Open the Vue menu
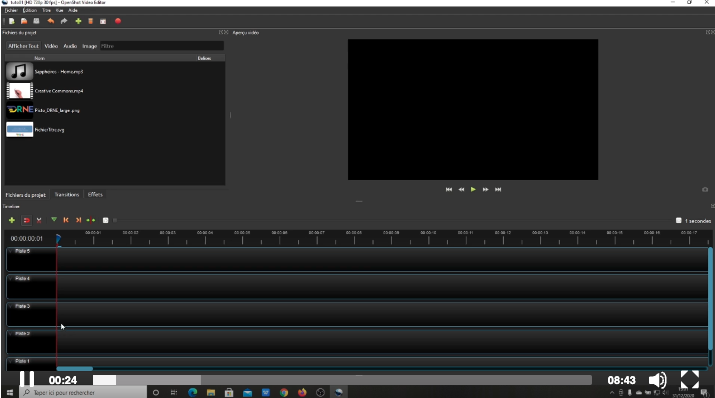Viewport: 715px width, 398px height. pos(60,10)
